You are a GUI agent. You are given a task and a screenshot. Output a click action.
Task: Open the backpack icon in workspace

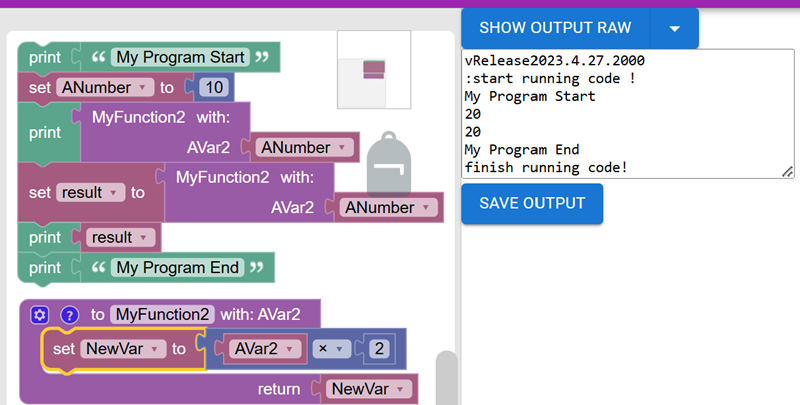[389, 164]
